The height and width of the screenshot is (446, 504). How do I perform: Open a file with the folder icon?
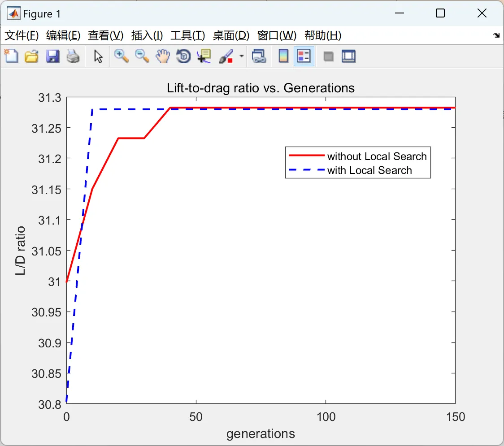click(x=31, y=56)
